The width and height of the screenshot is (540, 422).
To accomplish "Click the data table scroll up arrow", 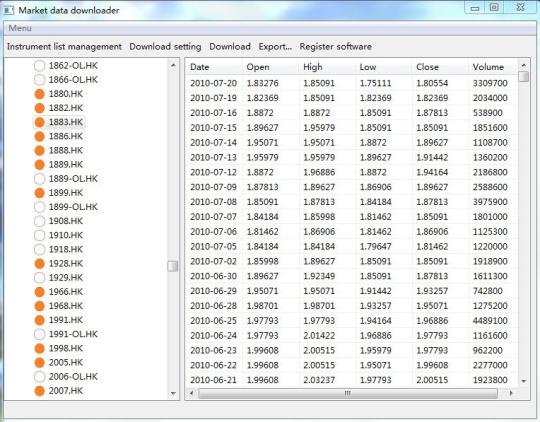I will [x=524, y=65].
